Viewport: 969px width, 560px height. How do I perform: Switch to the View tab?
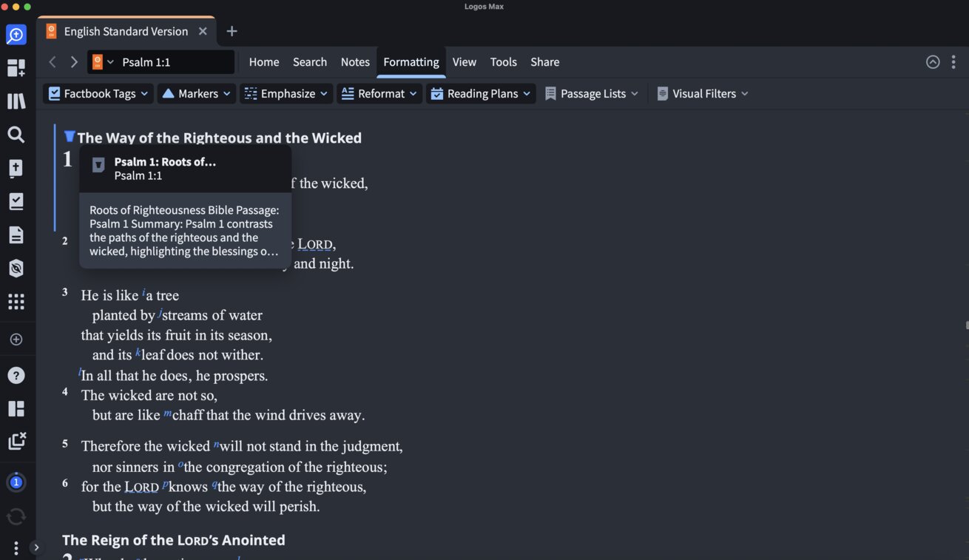click(x=464, y=62)
